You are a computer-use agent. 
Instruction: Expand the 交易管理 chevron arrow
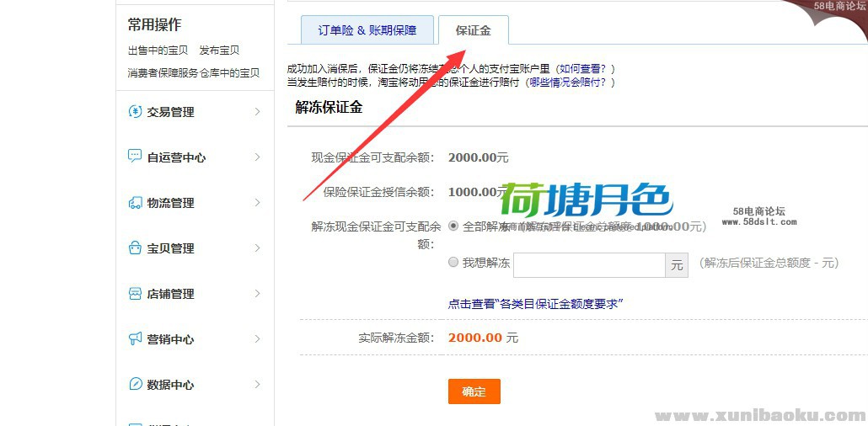(x=257, y=112)
